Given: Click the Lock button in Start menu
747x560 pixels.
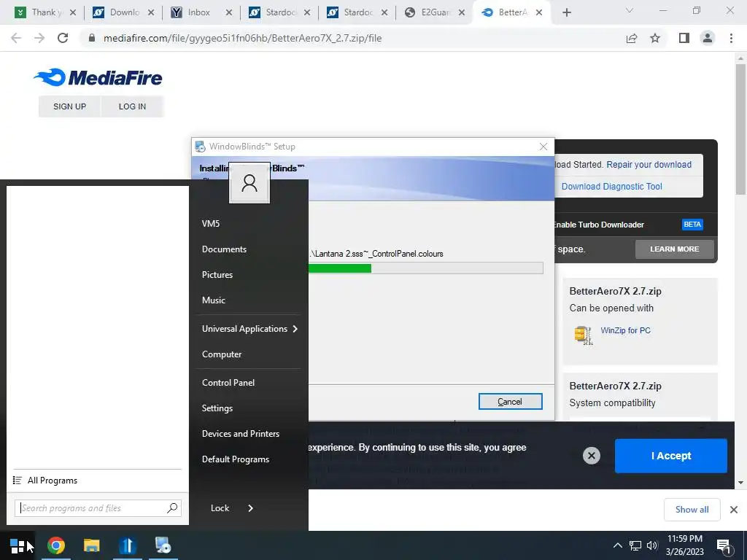Looking at the screenshot, I should coord(220,508).
